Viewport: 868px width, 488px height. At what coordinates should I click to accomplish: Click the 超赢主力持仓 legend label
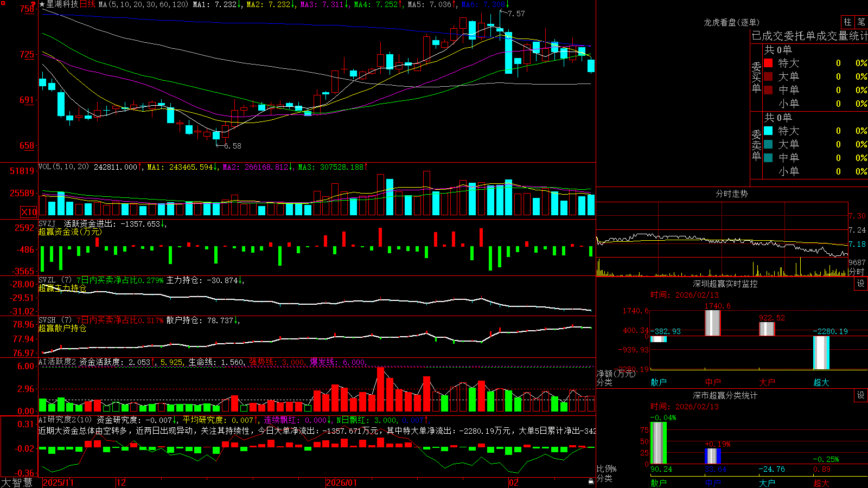[x=62, y=288]
